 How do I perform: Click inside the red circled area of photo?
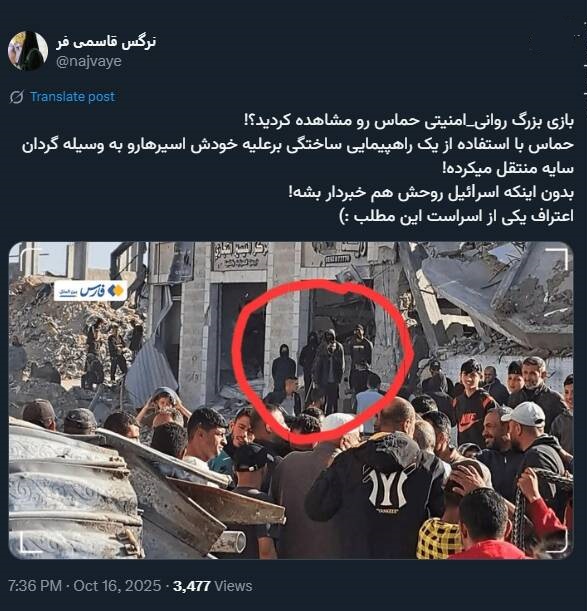point(322,362)
